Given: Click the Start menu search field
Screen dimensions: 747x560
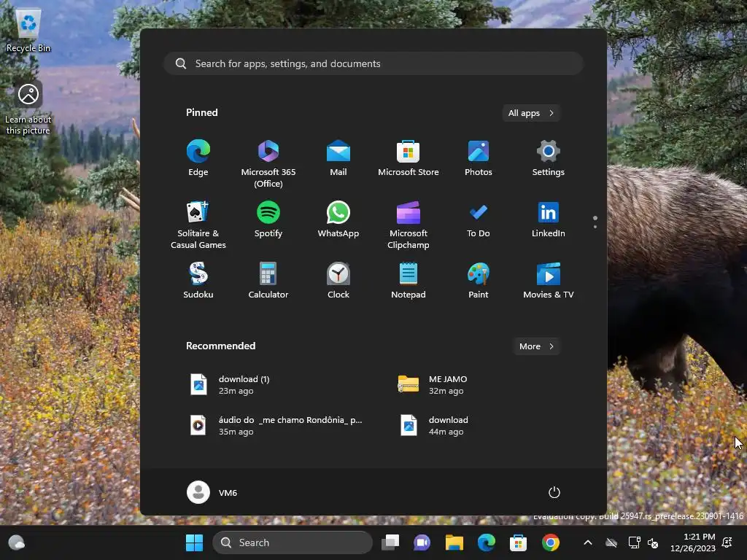Looking at the screenshot, I should tap(373, 63).
